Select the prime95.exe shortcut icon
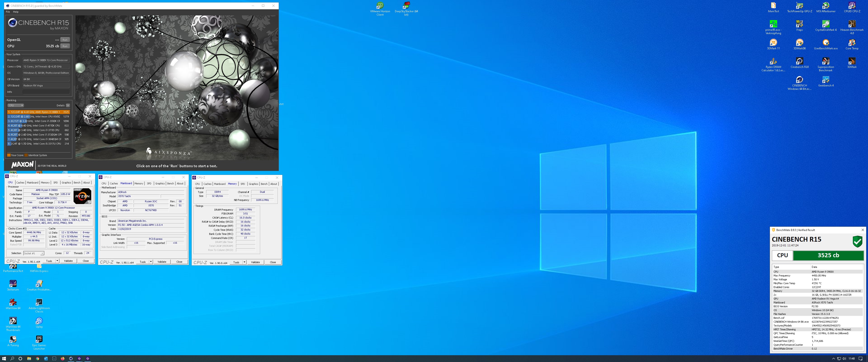The width and height of the screenshot is (868, 362). click(x=773, y=28)
